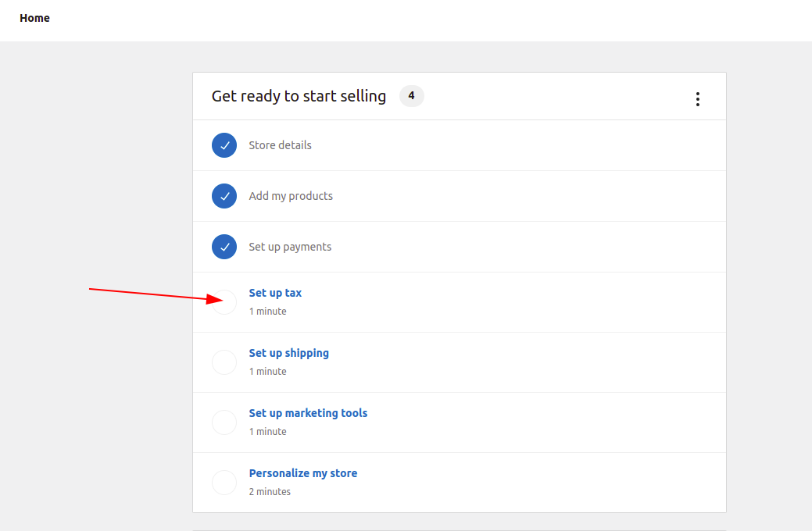Open the Set up shipping task
The width and height of the screenshot is (812, 531).
(289, 353)
